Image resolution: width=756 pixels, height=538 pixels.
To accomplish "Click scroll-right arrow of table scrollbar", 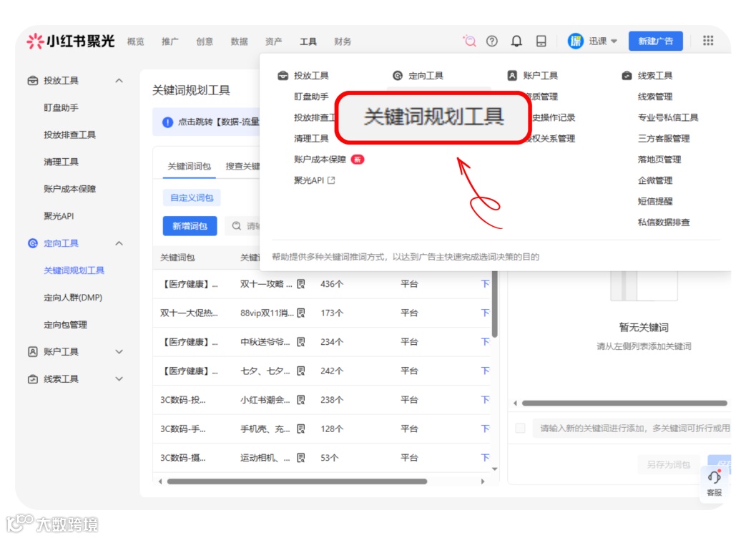I will tap(483, 481).
